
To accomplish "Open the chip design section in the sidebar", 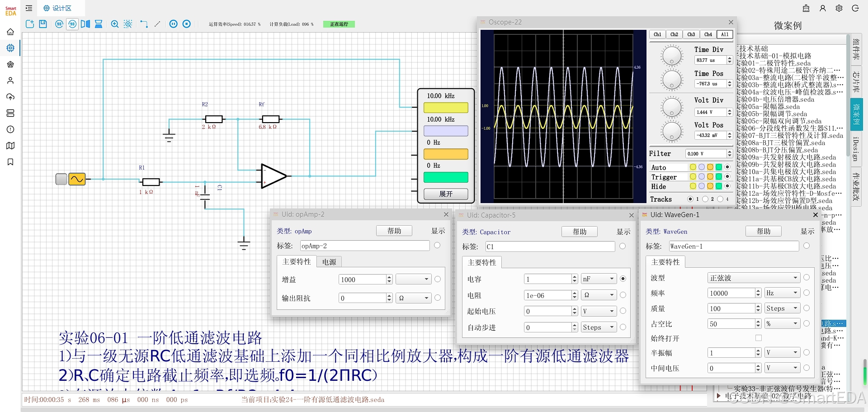I will (10, 48).
